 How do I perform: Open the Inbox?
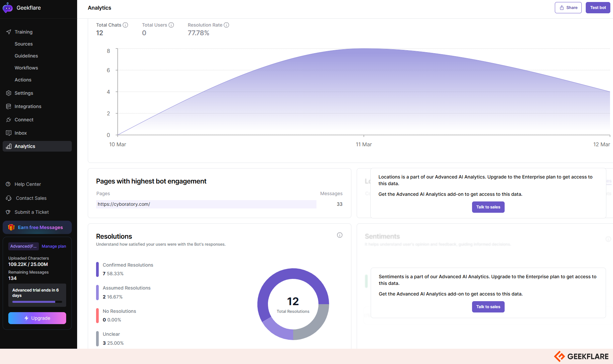(x=21, y=133)
